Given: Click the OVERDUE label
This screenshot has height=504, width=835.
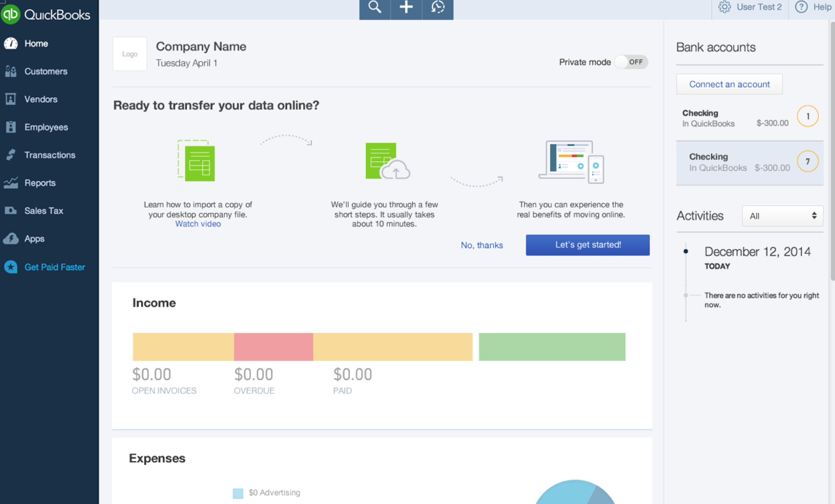Looking at the screenshot, I should click(x=254, y=391).
